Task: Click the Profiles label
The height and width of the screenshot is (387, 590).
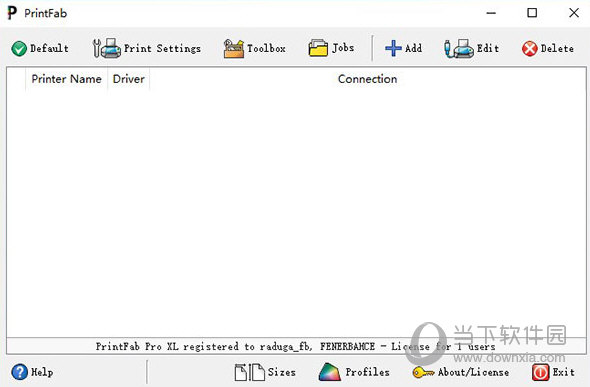Action: [367, 372]
